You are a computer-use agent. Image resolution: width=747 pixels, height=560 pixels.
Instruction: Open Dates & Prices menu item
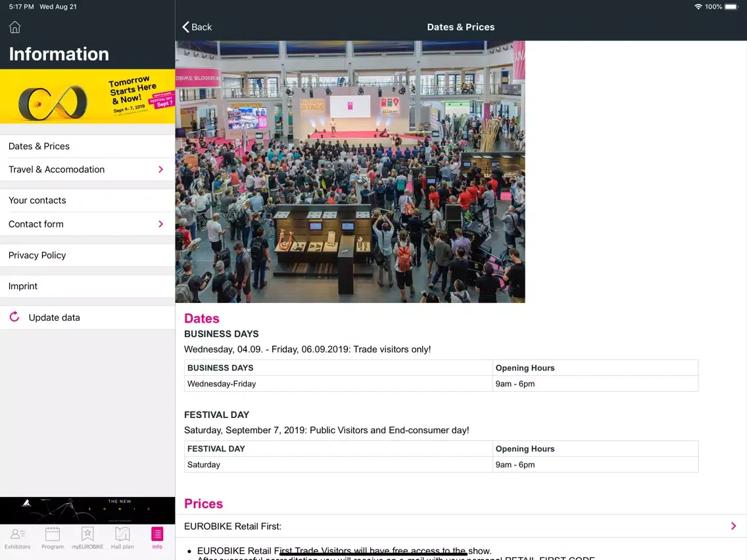tap(87, 146)
